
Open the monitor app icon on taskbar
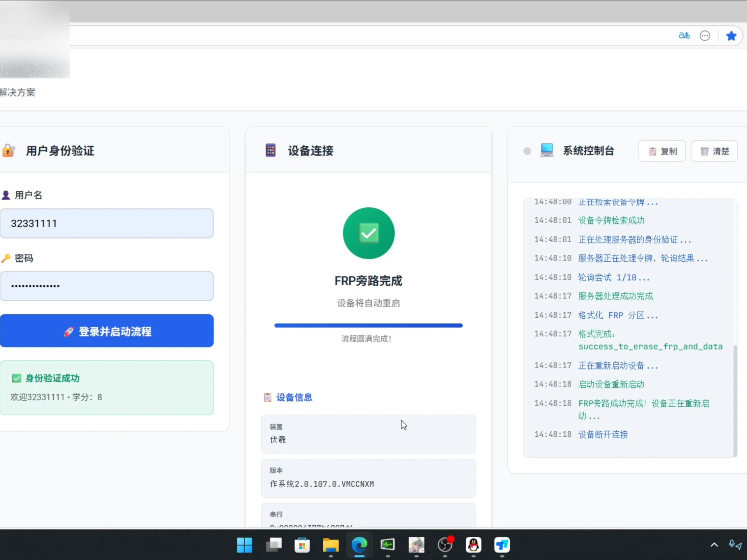point(388,545)
